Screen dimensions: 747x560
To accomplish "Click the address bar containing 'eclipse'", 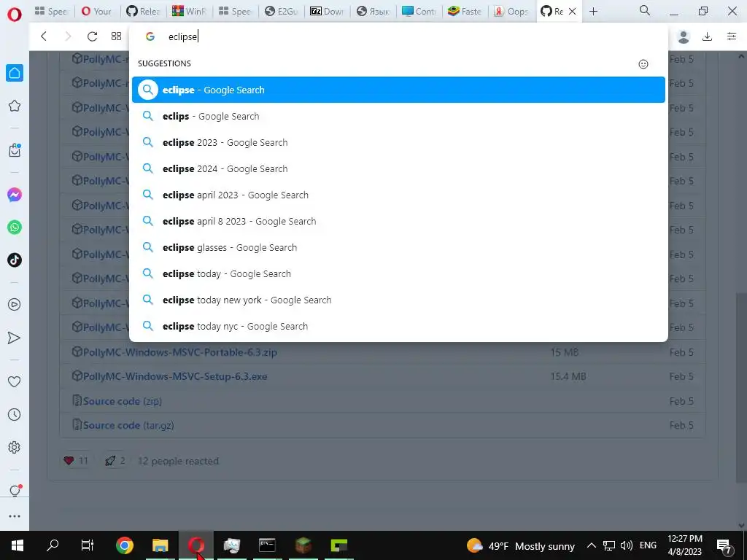I will point(398,36).
